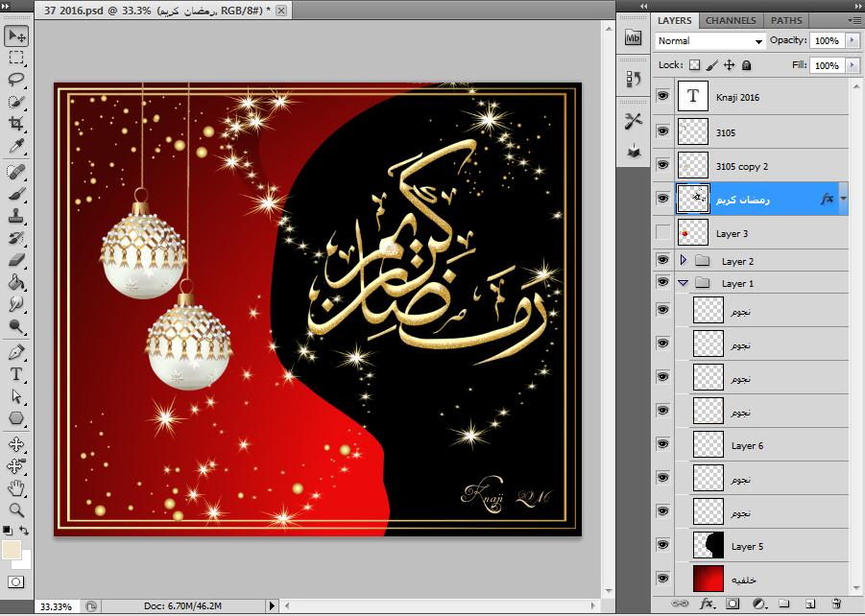The image size is (865, 616).
Task: Select the Lasso tool
Action: (16, 80)
